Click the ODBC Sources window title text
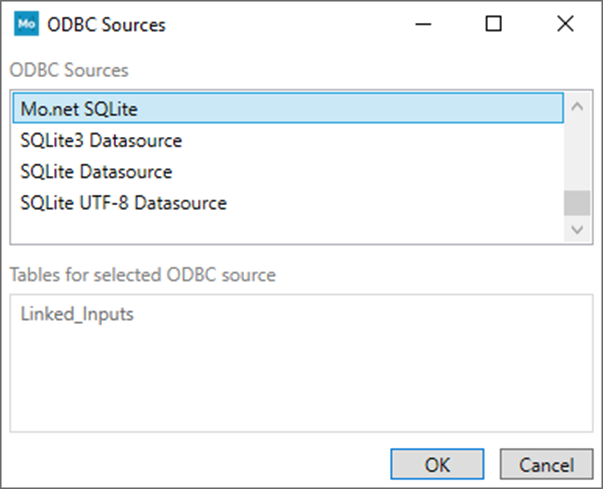The width and height of the screenshot is (603, 489). 107,25
